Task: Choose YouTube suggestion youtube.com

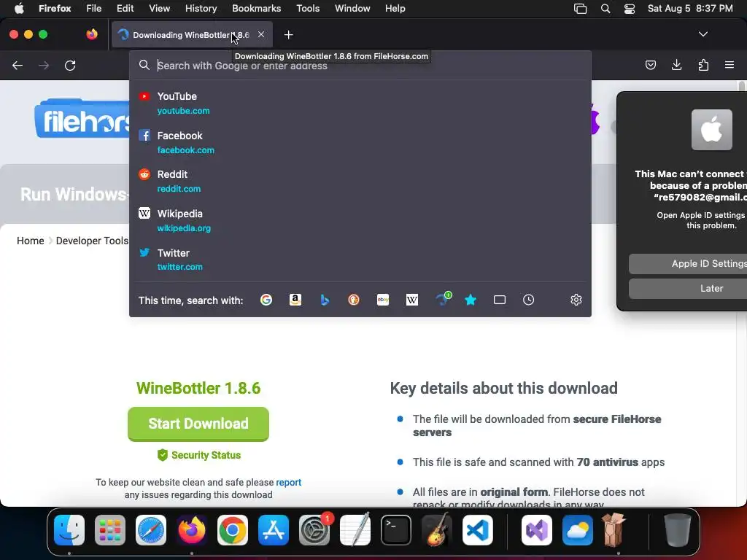Action: coord(360,103)
